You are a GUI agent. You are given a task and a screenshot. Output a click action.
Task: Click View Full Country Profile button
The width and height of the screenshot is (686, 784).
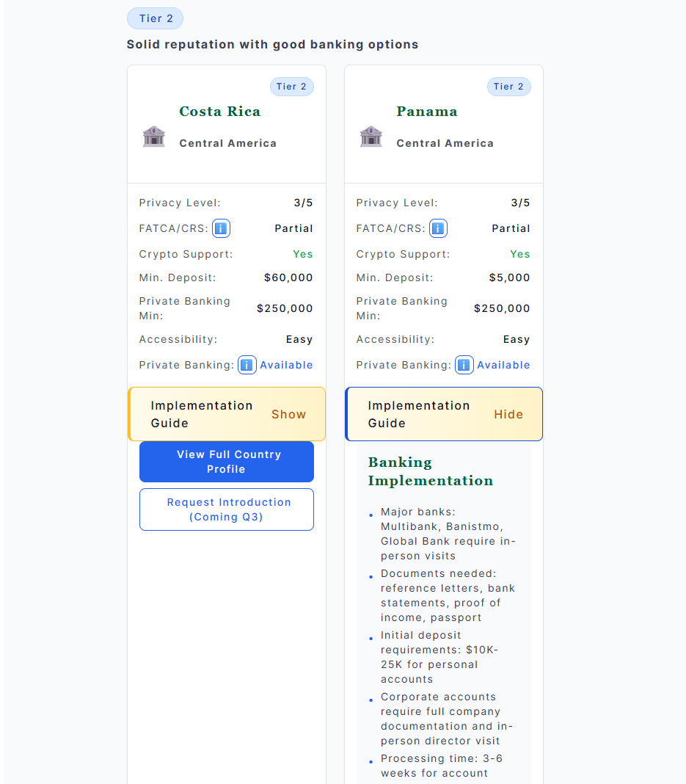[x=227, y=462]
